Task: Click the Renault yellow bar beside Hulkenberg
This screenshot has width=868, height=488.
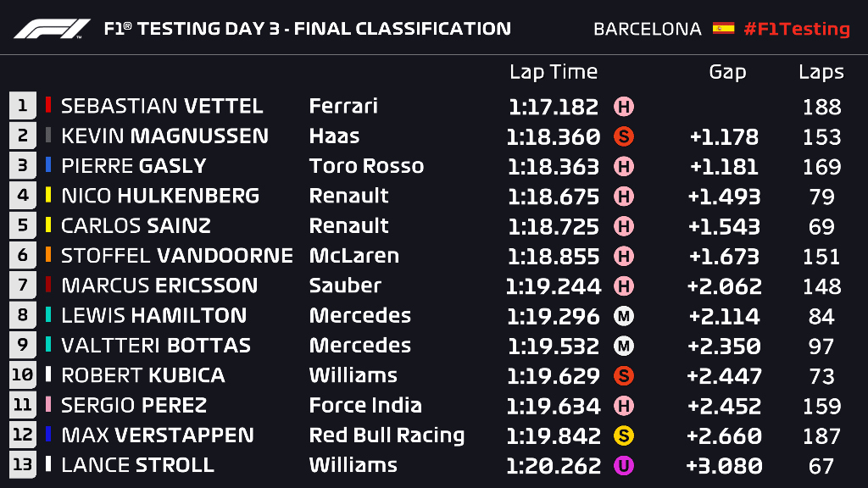Action: coord(48,196)
